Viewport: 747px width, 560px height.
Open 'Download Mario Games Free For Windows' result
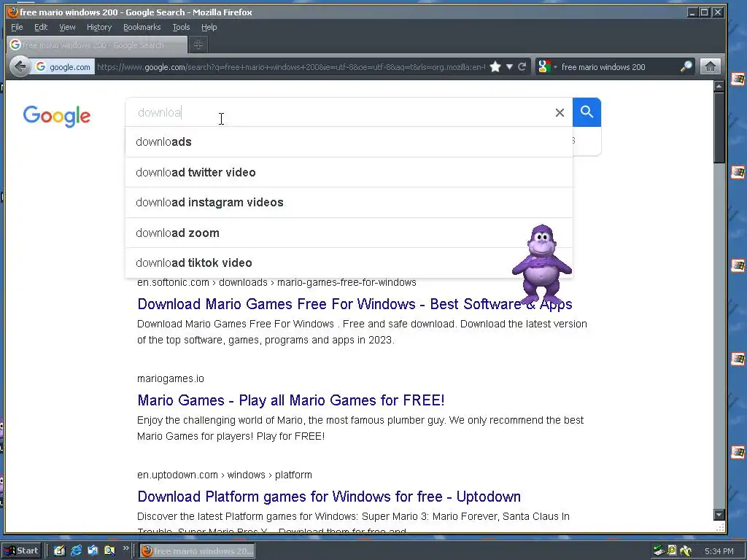(355, 304)
